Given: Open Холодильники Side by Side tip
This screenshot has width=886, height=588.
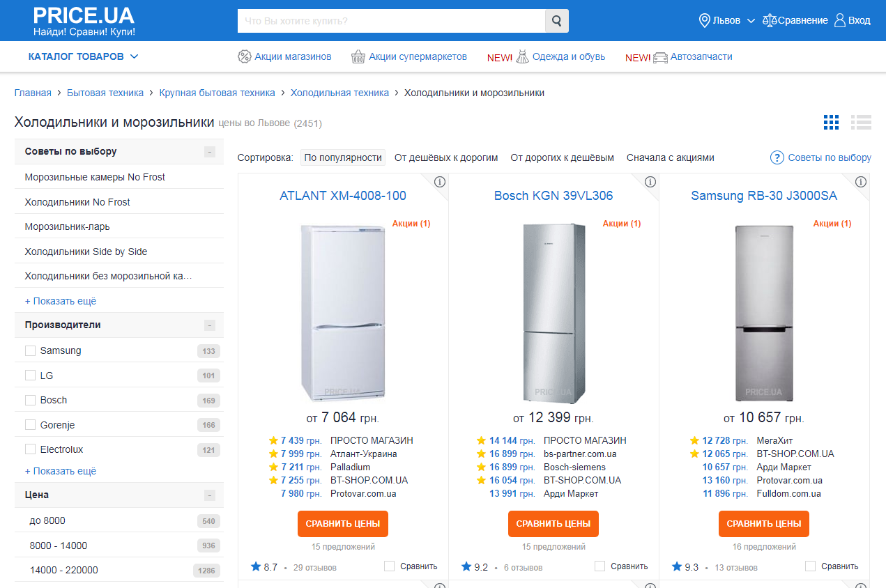Looking at the screenshot, I should coord(86,252).
